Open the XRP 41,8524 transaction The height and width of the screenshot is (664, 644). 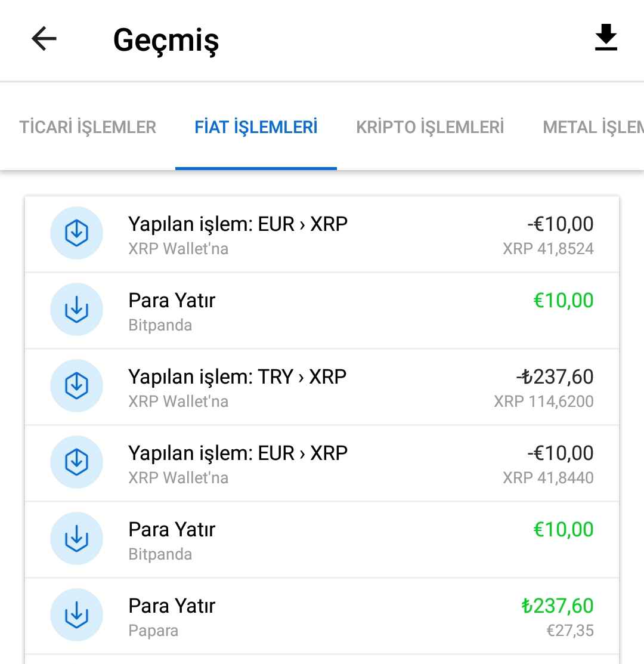322,234
